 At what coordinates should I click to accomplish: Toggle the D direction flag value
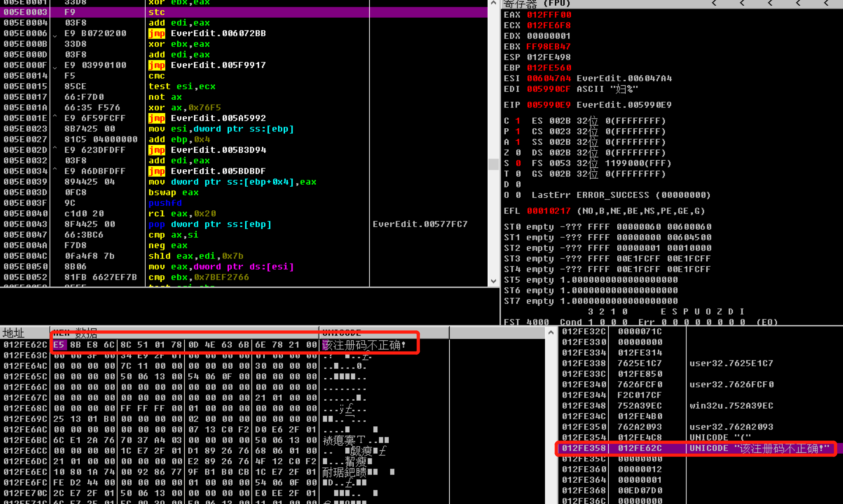pos(518,185)
